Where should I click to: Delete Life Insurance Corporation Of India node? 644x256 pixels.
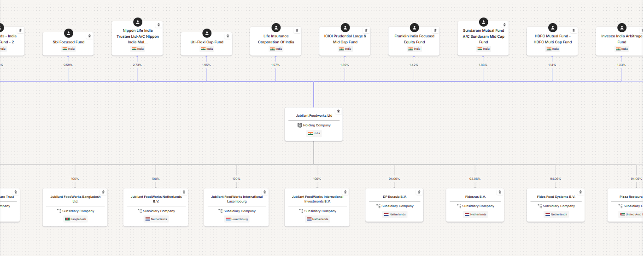coord(297,30)
